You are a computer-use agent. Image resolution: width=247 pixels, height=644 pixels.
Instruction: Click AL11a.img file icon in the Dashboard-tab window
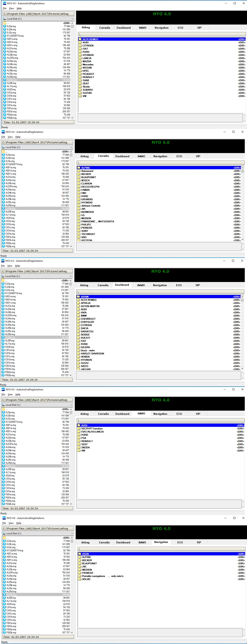3,344
